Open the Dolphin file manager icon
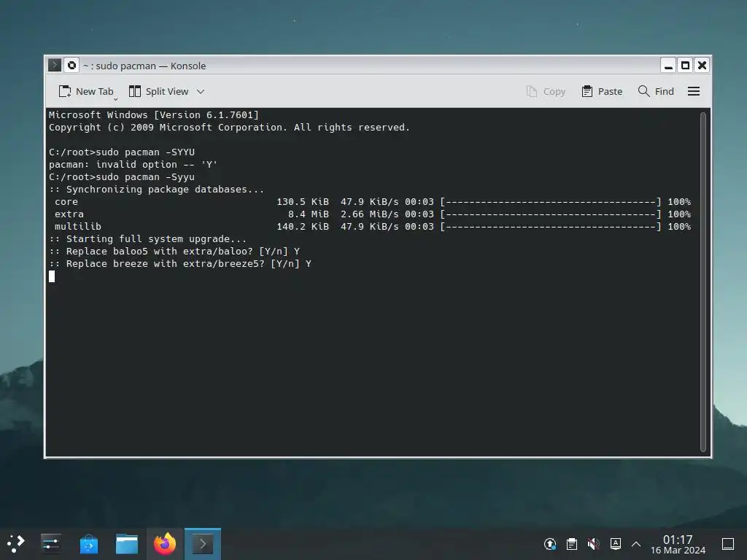The image size is (747, 560). pyautogui.click(x=127, y=544)
